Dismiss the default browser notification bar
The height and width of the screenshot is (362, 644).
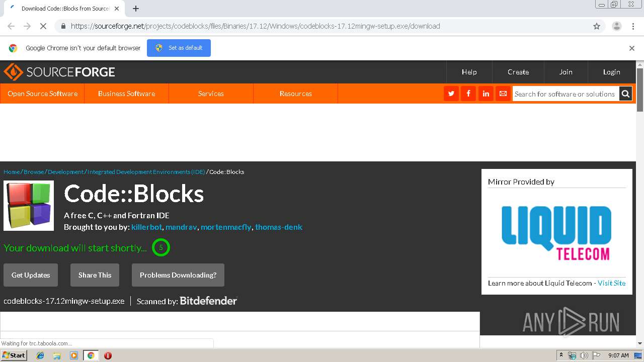631,48
